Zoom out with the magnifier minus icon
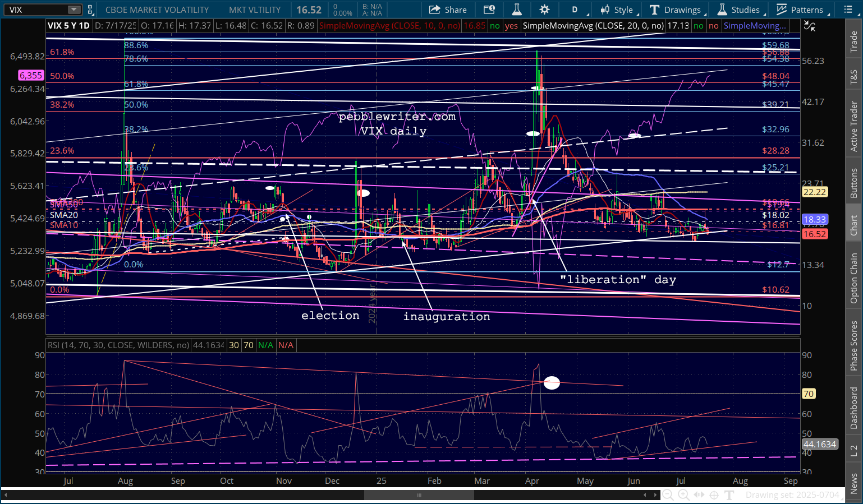The image size is (863, 504). pos(668,494)
